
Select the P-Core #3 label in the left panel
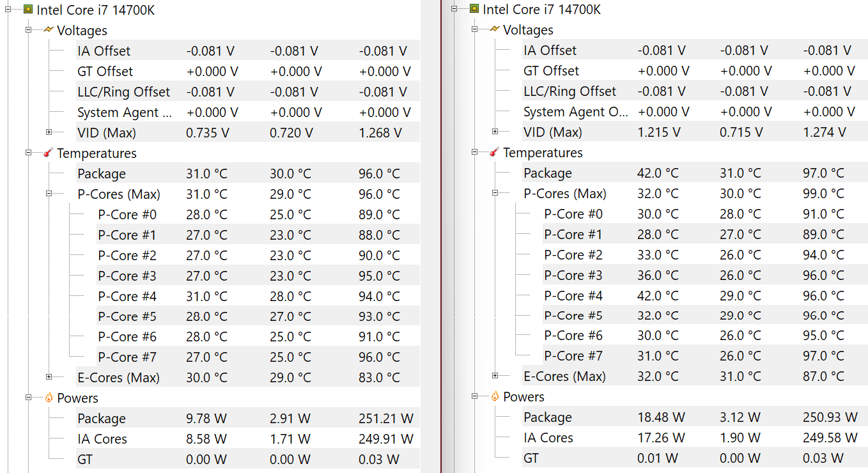click(127, 276)
